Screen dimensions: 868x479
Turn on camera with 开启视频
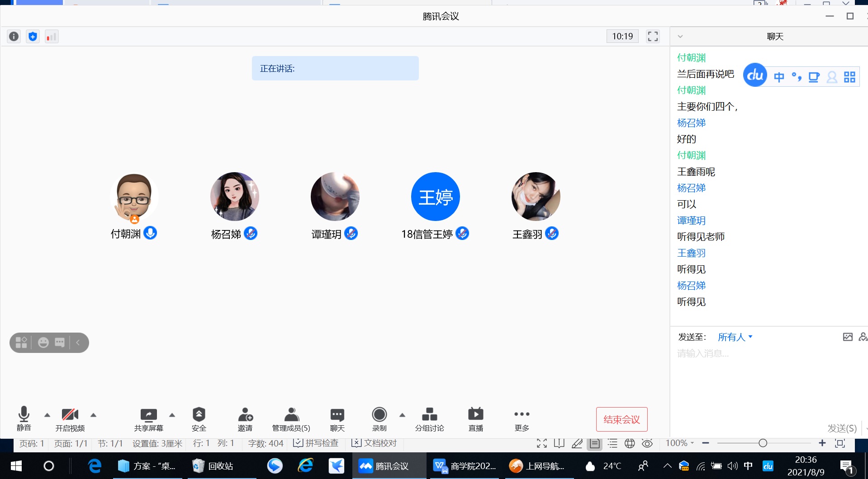70,418
